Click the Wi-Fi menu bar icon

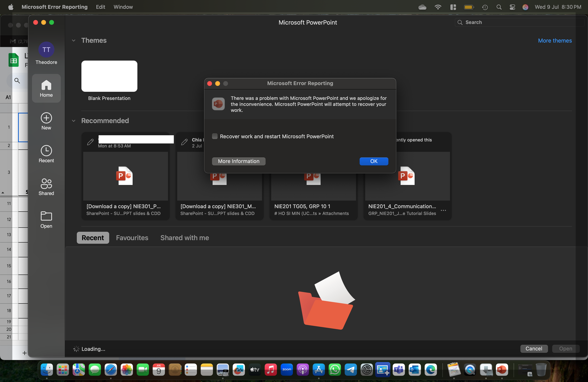pyautogui.click(x=438, y=7)
